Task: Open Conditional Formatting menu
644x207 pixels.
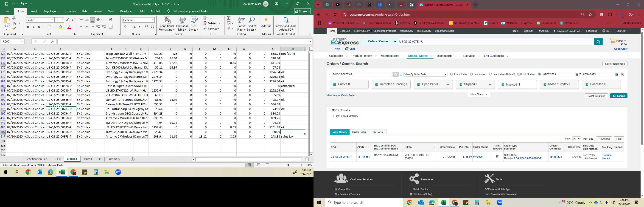Action: (x=167, y=24)
